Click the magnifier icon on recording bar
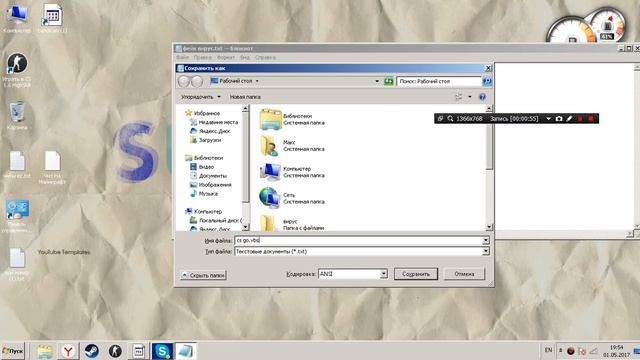The width and height of the screenshot is (640, 360). pos(450,119)
